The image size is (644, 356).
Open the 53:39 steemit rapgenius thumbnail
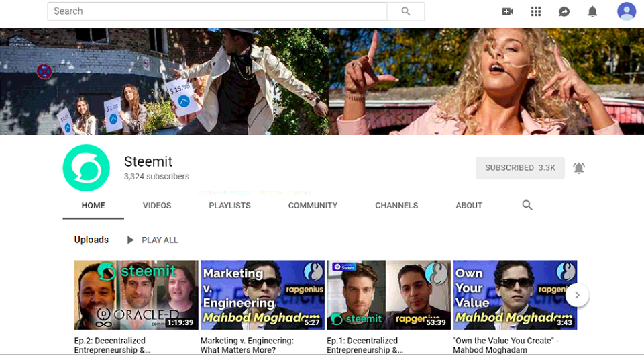click(x=389, y=295)
